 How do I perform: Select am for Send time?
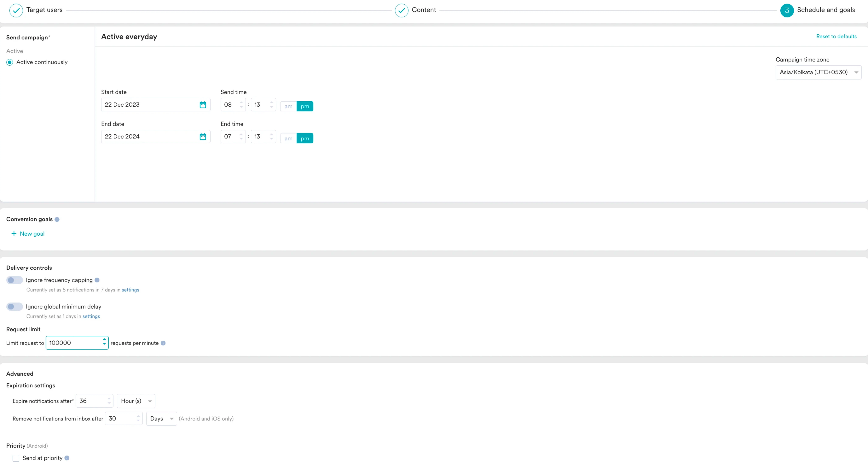click(288, 107)
